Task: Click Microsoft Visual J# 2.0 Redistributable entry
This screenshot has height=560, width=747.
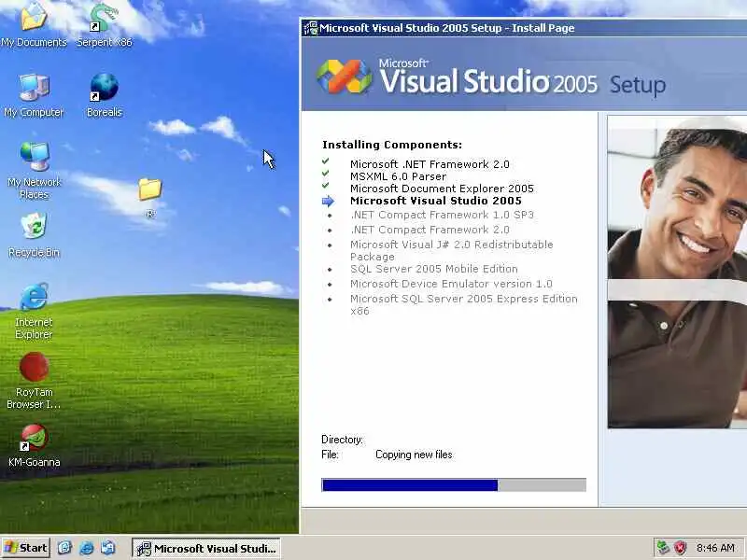Action: (x=452, y=250)
